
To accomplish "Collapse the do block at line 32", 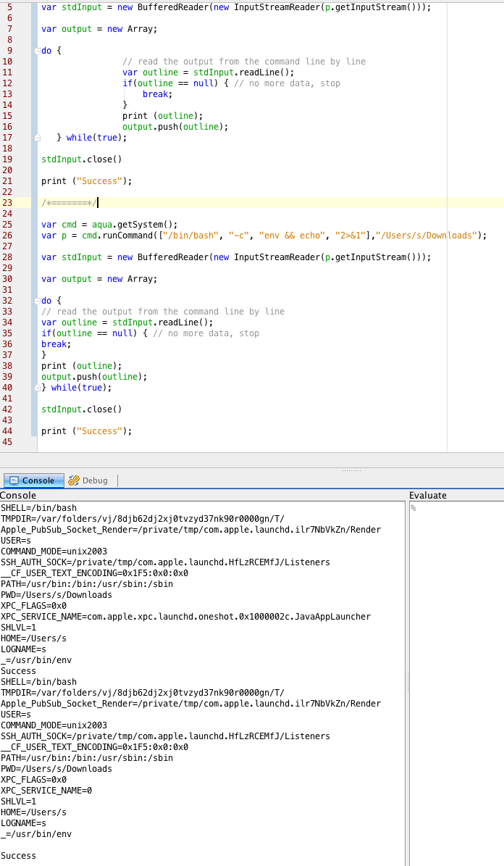I will (x=37, y=301).
